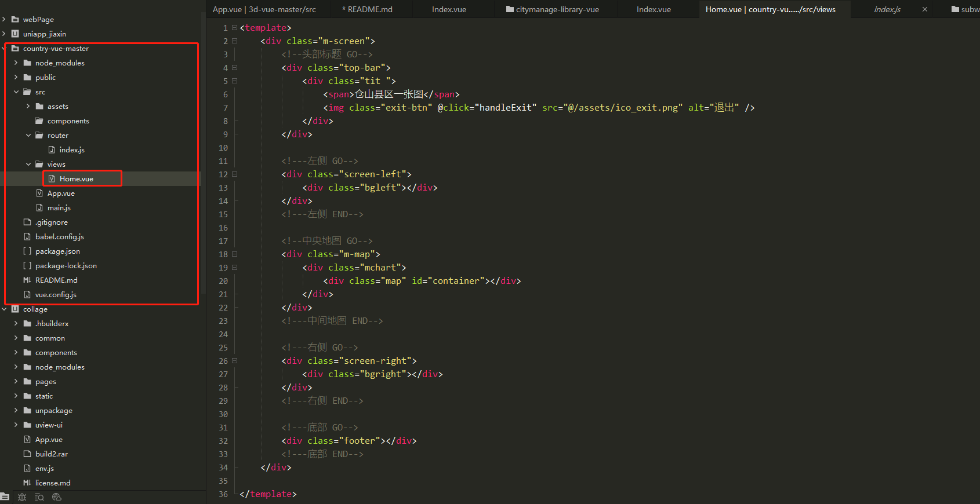Click line number 36 in gutter

(x=223, y=494)
